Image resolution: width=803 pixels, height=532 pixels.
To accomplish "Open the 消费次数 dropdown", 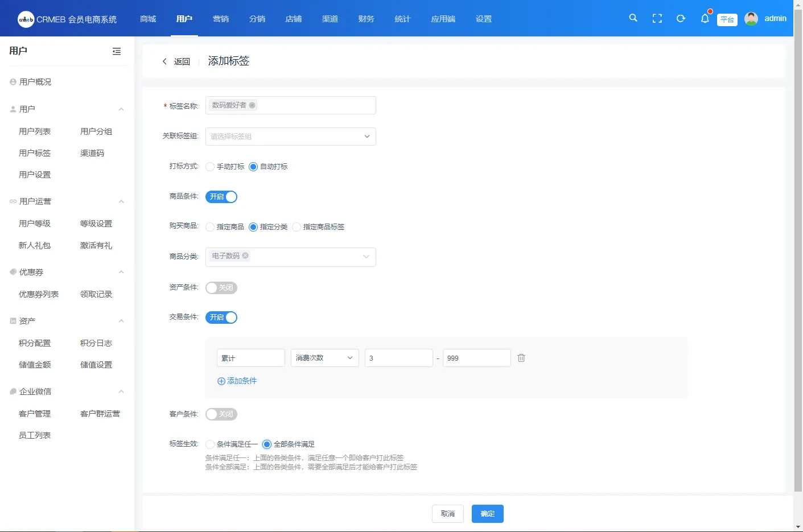I will point(324,357).
